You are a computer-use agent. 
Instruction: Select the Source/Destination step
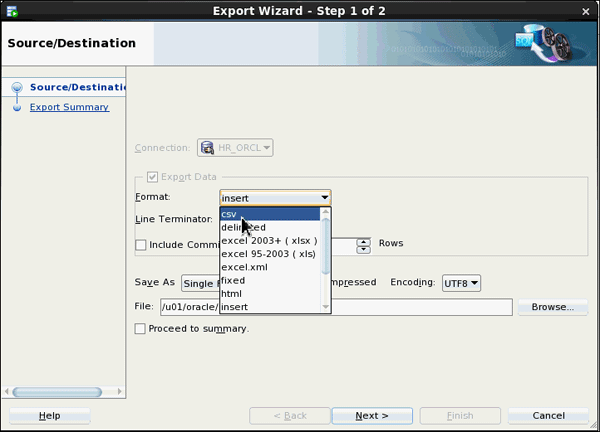pos(78,87)
